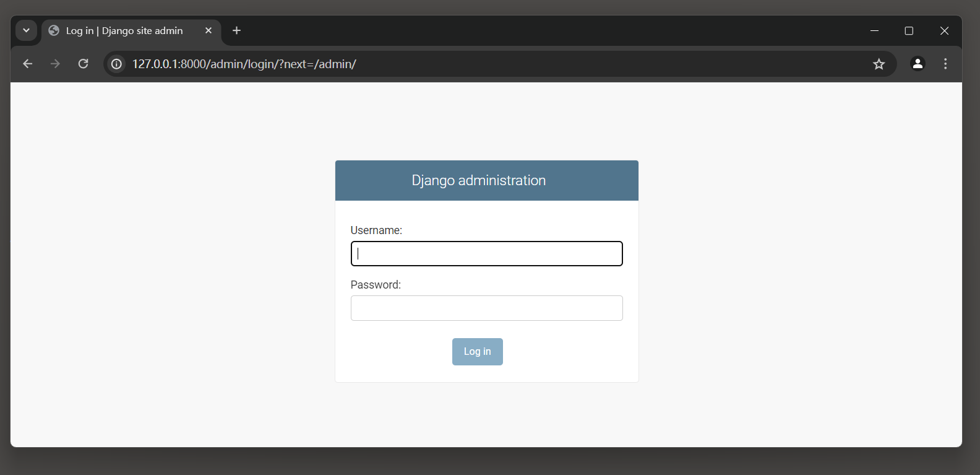The image size is (980, 475).
Task: View site information icon in address bar
Action: (x=116, y=64)
